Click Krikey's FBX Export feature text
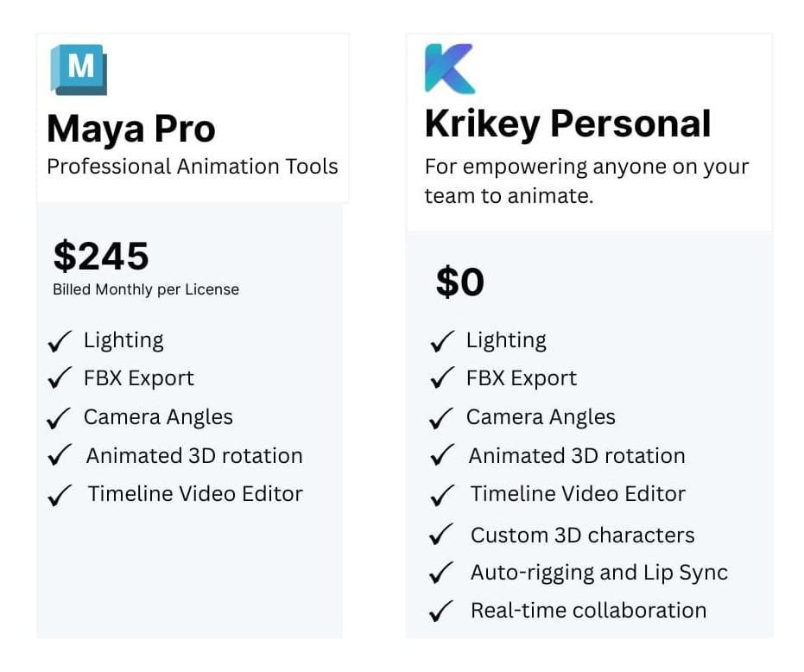Screen dimensions: 804x672 pyautogui.click(x=521, y=378)
